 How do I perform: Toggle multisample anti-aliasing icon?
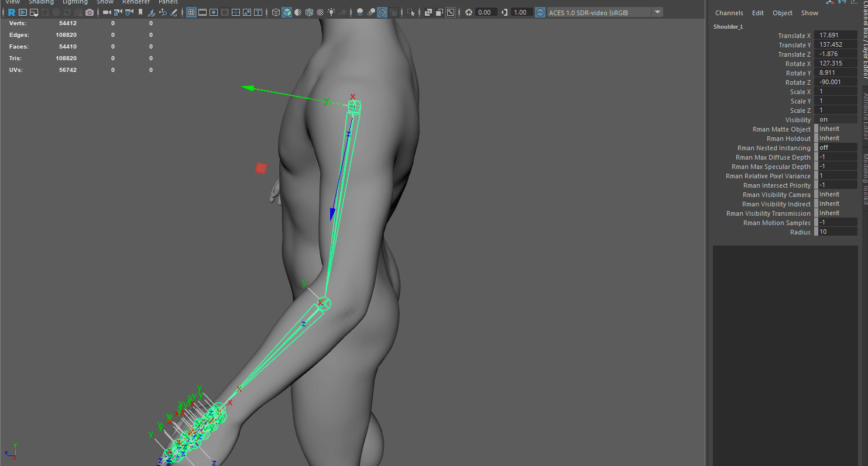pyautogui.click(x=382, y=12)
